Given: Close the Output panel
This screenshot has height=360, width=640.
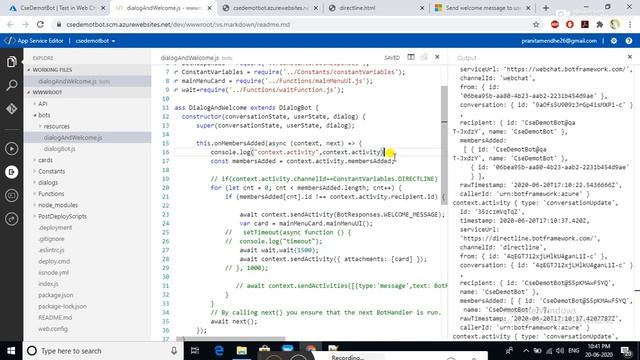Looking at the screenshot, I should point(630,57).
